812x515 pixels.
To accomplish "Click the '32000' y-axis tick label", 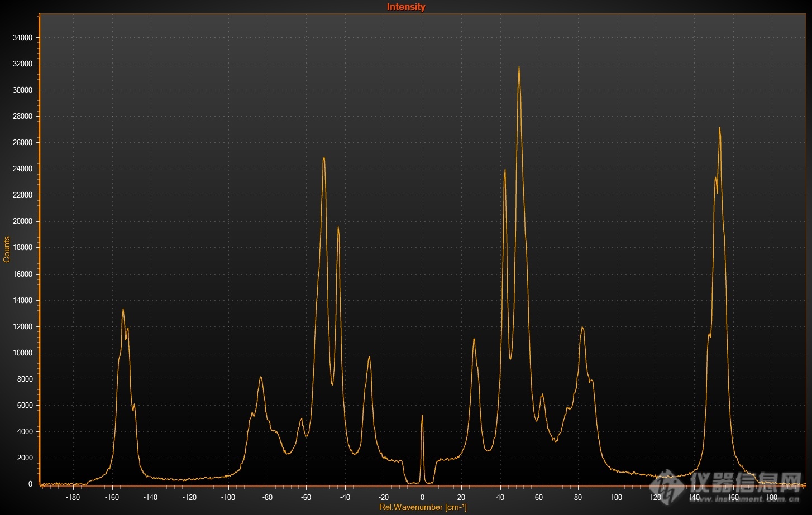I will (x=23, y=64).
